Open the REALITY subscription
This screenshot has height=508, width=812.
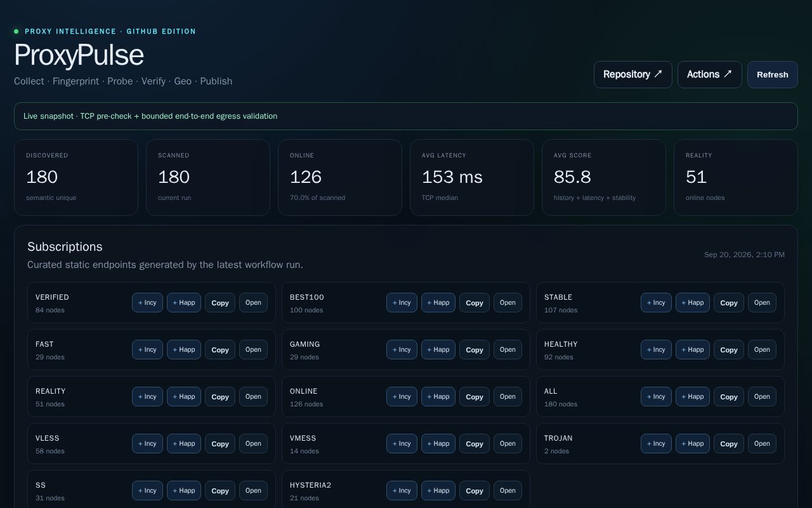pos(253,397)
